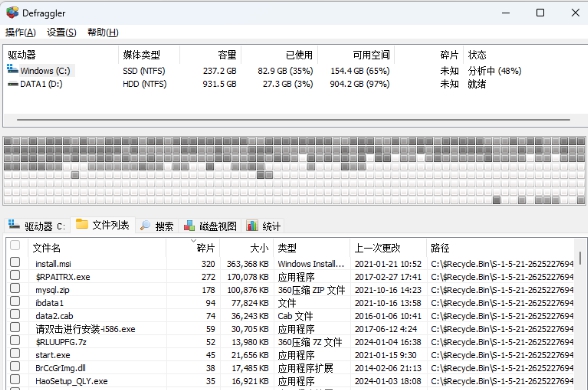This screenshot has width=588, height=390.
Task: Open the 帮助(H) menu
Action: [103, 33]
